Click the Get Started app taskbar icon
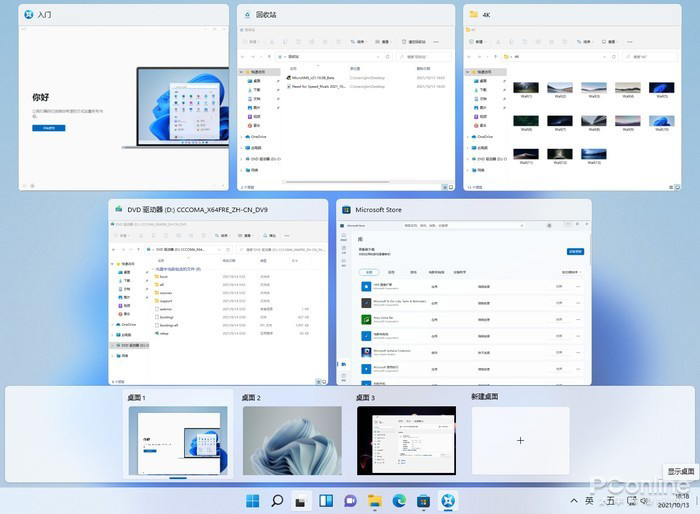Viewport: 700px width, 514px height. pos(449,500)
